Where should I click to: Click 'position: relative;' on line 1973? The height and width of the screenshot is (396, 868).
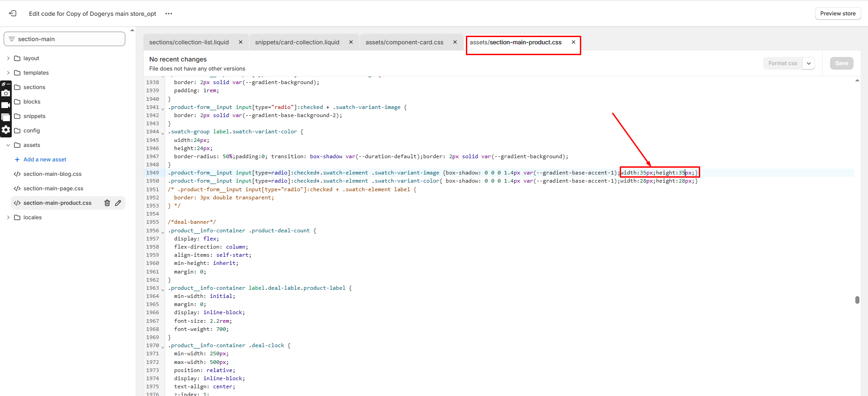point(204,370)
